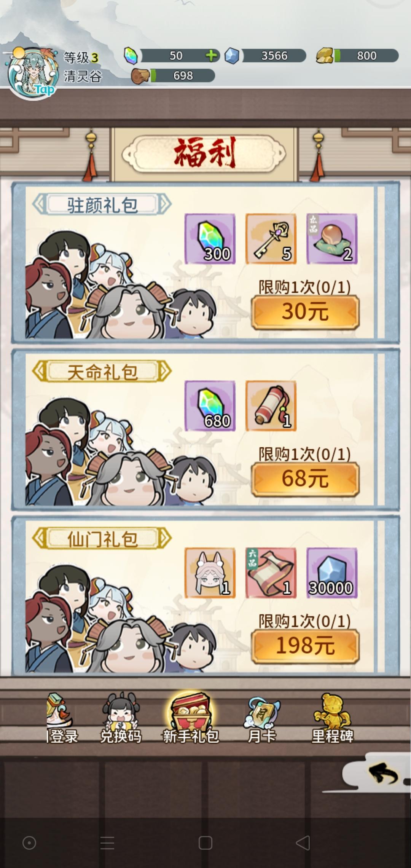Viewport: 411px width, 868px height.
Task: Select the 680 rainbow gem reward icon
Action: [x=210, y=406]
